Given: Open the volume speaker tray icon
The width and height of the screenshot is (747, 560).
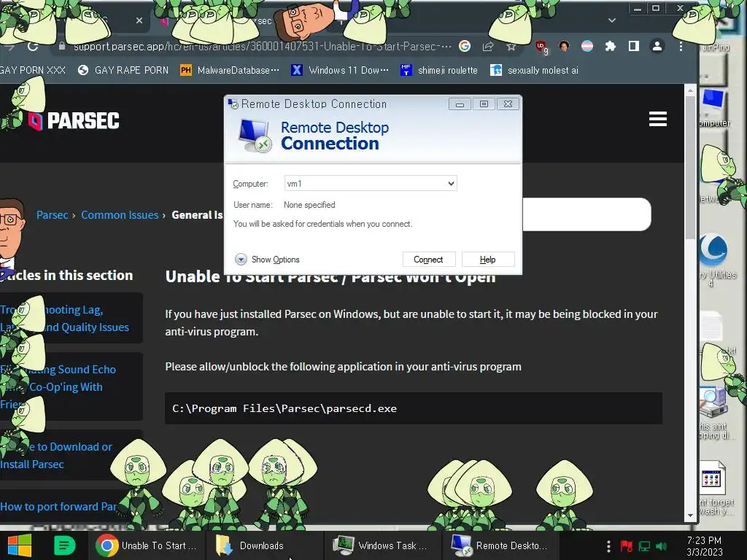Looking at the screenshot, I should (661, 545).
